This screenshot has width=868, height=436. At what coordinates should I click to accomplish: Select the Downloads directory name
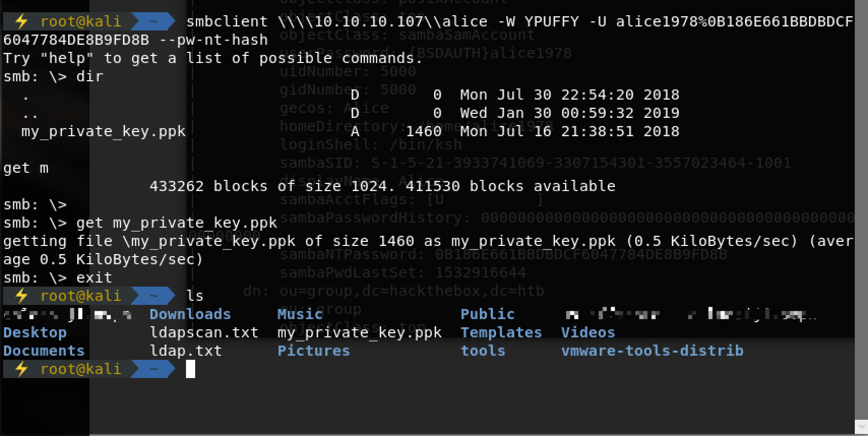pos(190,314)
